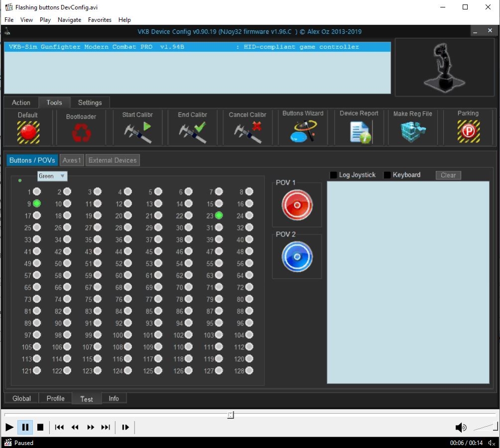Viewport: 500px width, 448px height.
Task: Open the Green color dropdown
Action: point(52,176)
